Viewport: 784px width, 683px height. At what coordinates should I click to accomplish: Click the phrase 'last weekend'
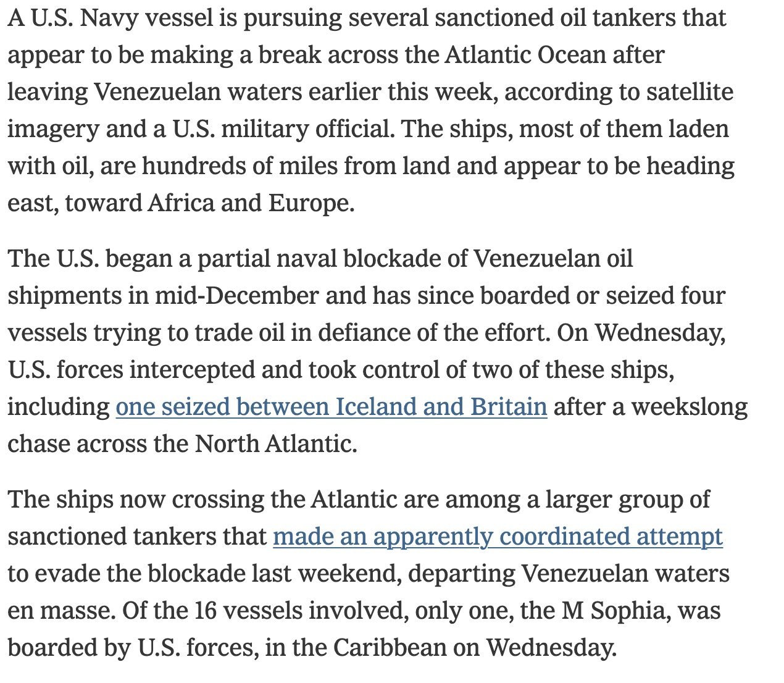pyautogui.click(x=327, y=574)
